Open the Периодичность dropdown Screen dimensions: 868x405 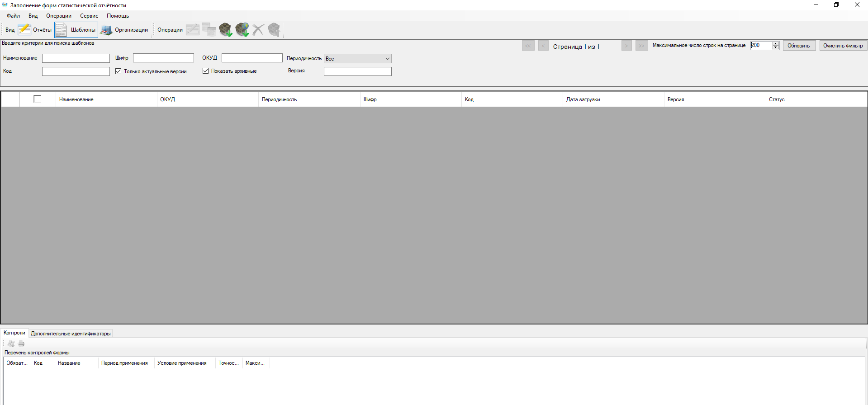click(358, 59)
